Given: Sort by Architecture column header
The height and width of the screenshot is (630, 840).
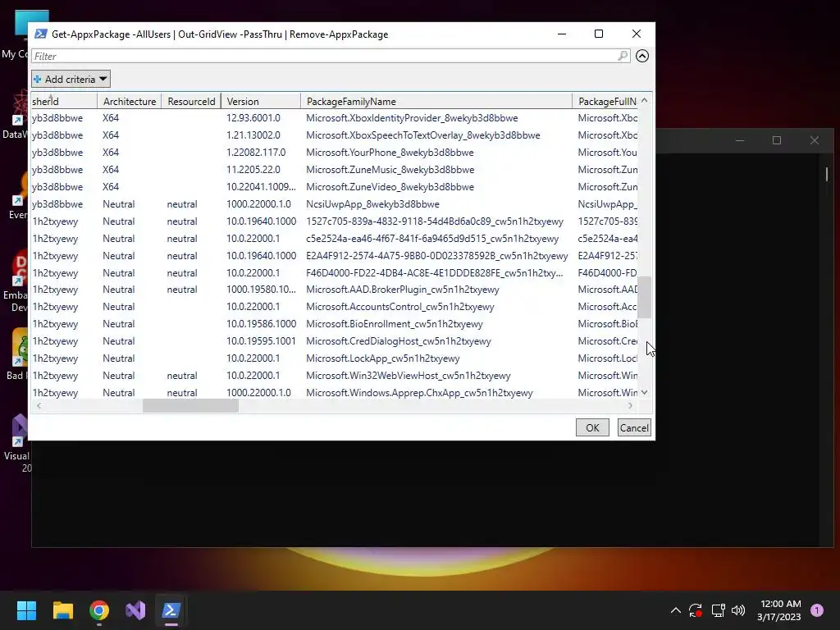Looking at the screenshot, I should click(x=129, y=101).
